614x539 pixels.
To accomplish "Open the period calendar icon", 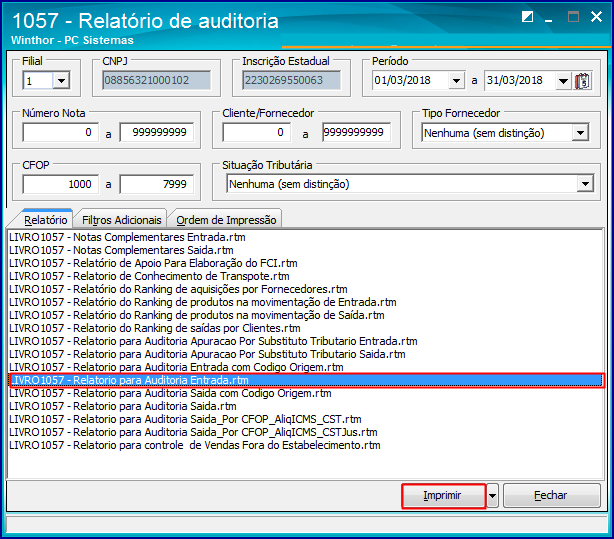I will (x=583, y=81).
